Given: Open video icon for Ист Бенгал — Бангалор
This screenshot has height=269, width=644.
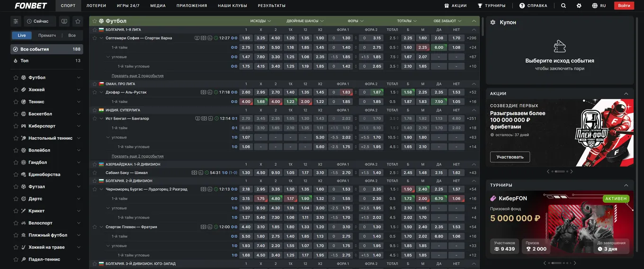Looking at the screenshot, I should click(198, 118).
